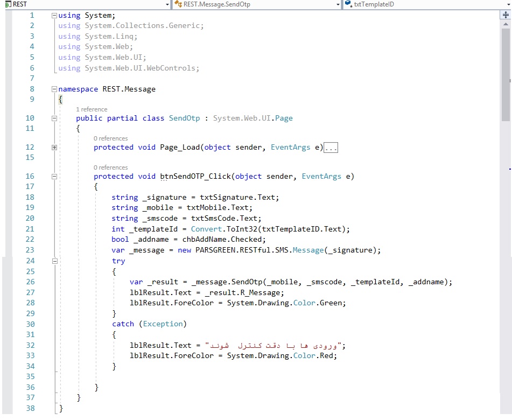Click line number 26 in the margin
The width and height of the screenshot is (512, 420).
30,282
